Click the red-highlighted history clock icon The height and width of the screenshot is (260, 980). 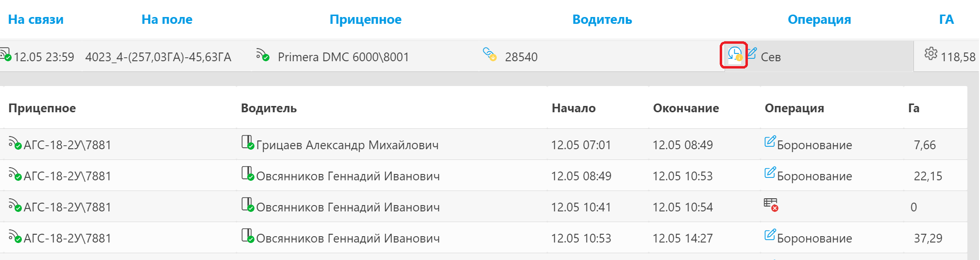pyautogui.click(x=735, y=54)
